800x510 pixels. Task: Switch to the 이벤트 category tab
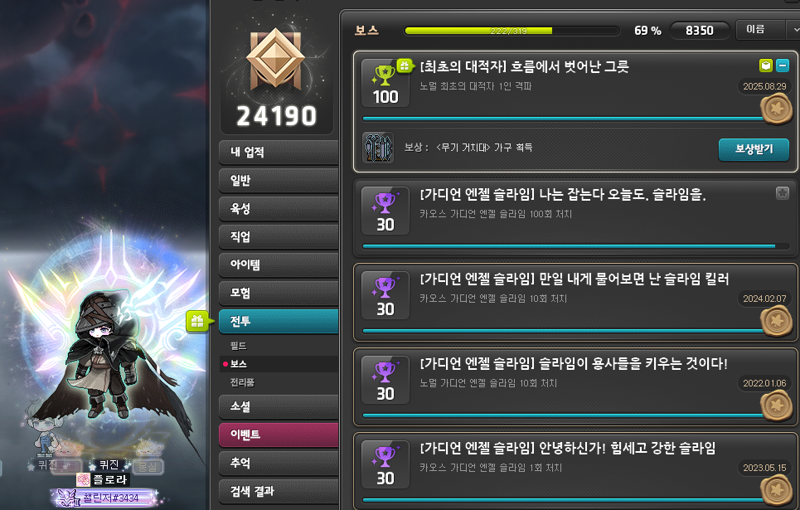279,435
